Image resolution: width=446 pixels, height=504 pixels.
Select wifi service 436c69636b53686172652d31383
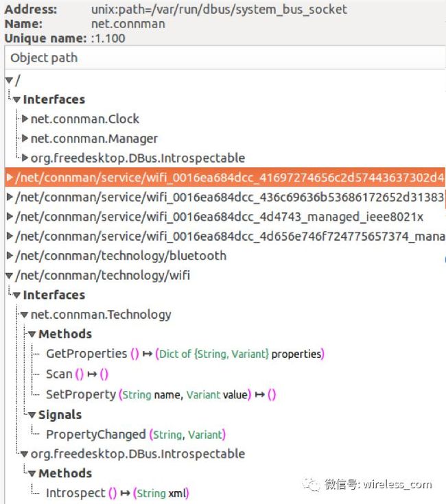pyautogui.click(x=230, y=197)
